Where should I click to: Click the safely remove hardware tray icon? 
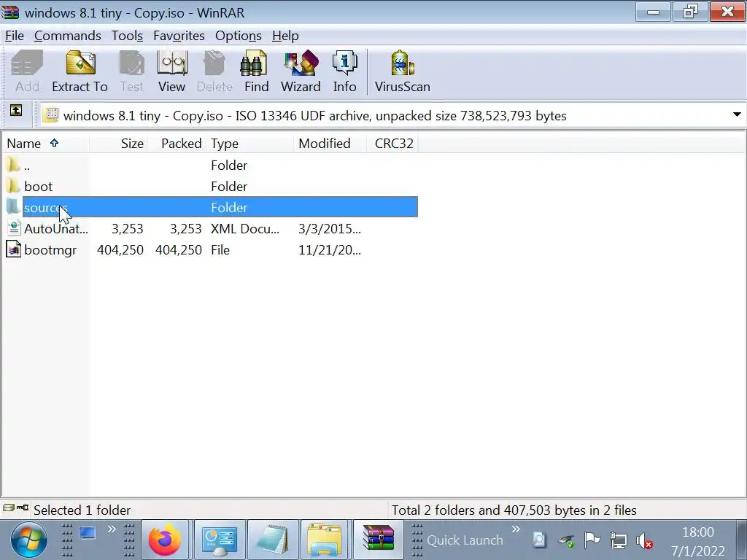click(x=566, y=540)
